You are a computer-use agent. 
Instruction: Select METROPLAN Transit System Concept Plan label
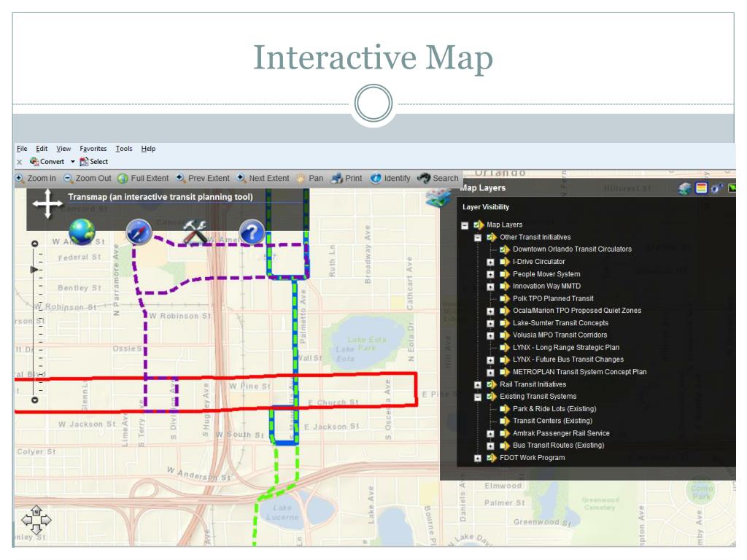[579, 371]
